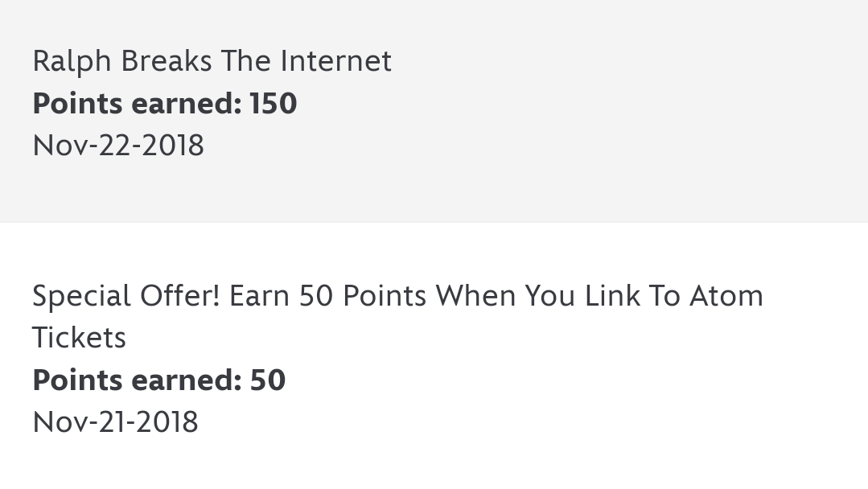Click the bold 50 value after Points earned
The height and width of the screenshot is (489, 868).
(x=268, y=380)
